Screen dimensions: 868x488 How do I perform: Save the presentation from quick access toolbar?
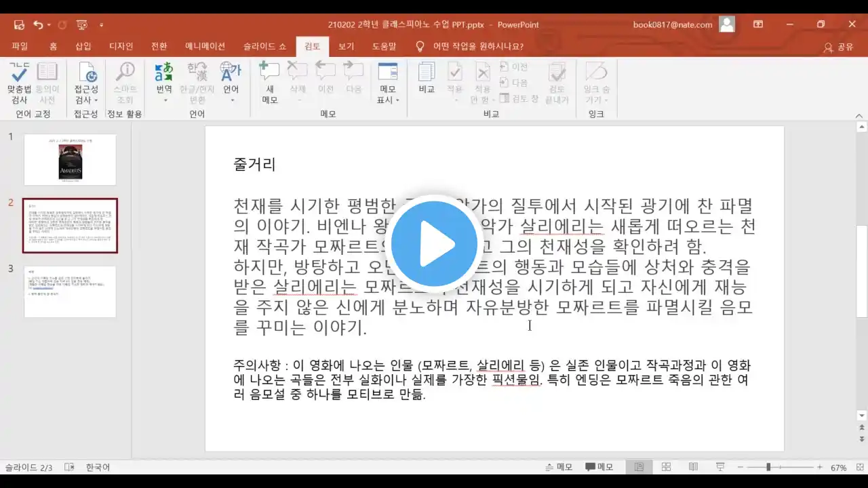click(19, 25)
